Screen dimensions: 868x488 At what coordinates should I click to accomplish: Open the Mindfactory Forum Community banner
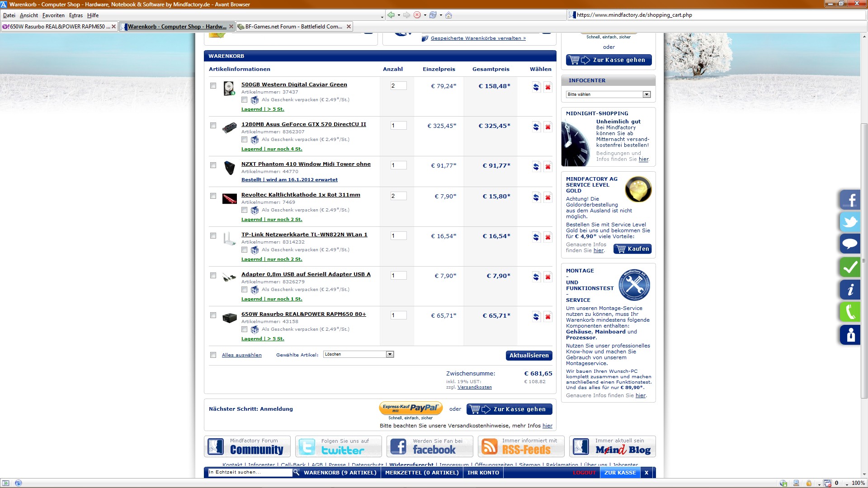pos(247,446)
